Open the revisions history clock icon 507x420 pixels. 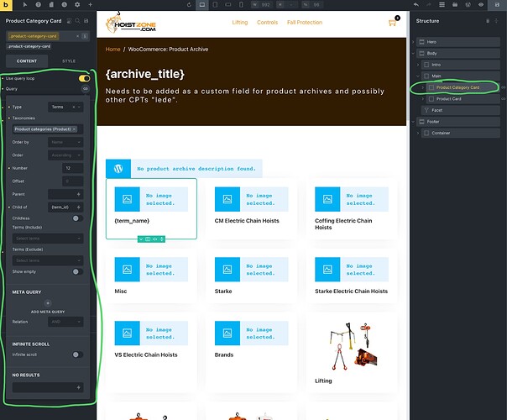pos(65,4)
